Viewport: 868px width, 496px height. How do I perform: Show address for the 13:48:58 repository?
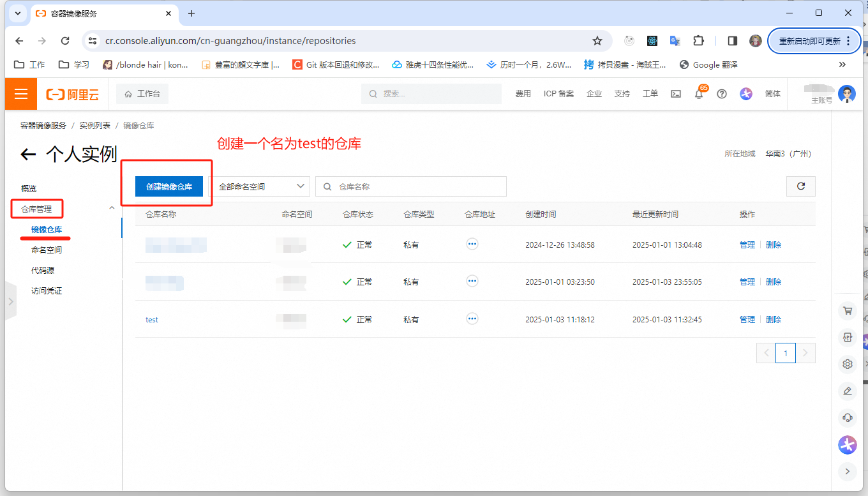pos(472,244)
